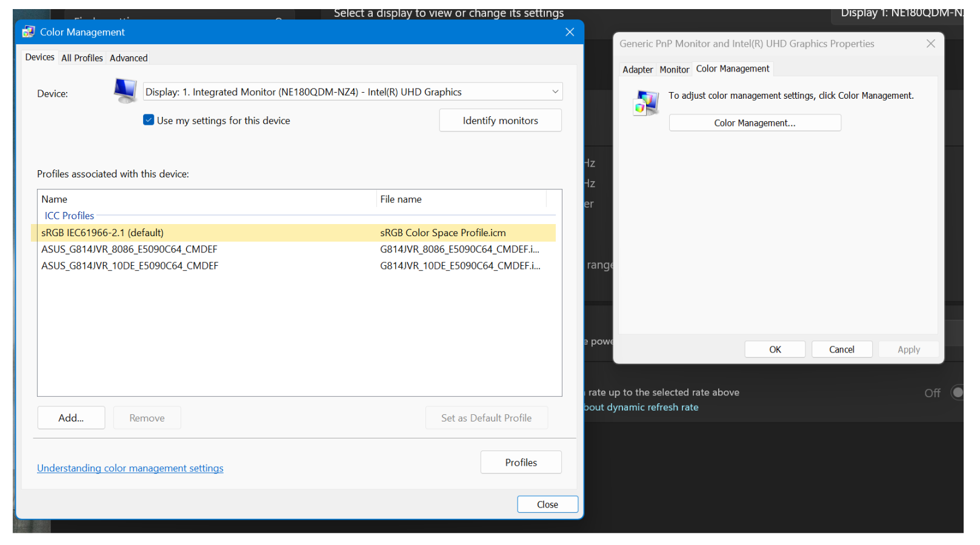
Task: Click the Color Management title bar icon
Action: (28, 31)
